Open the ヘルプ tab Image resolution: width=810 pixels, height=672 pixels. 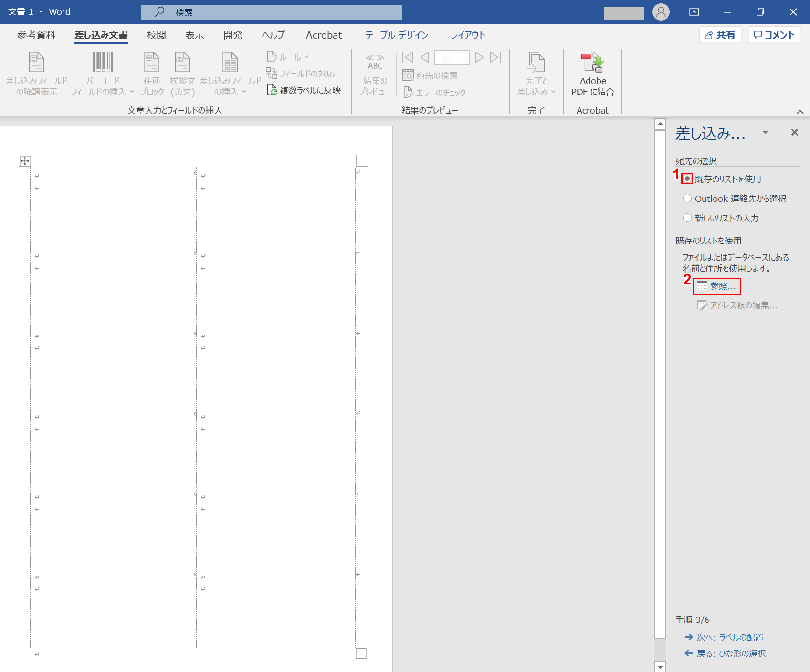coord(273,35)
